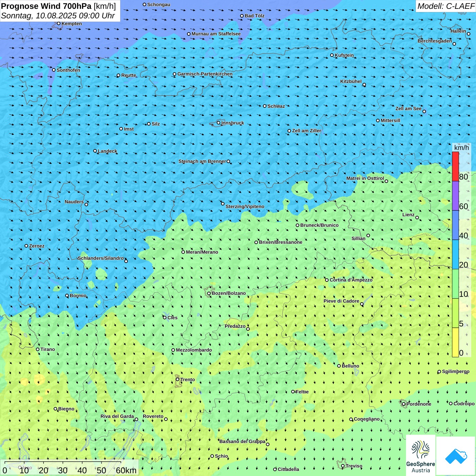The image size is (476, 476).
Task: Click the GeoSphere Austria logo
Action: point(421,456)
